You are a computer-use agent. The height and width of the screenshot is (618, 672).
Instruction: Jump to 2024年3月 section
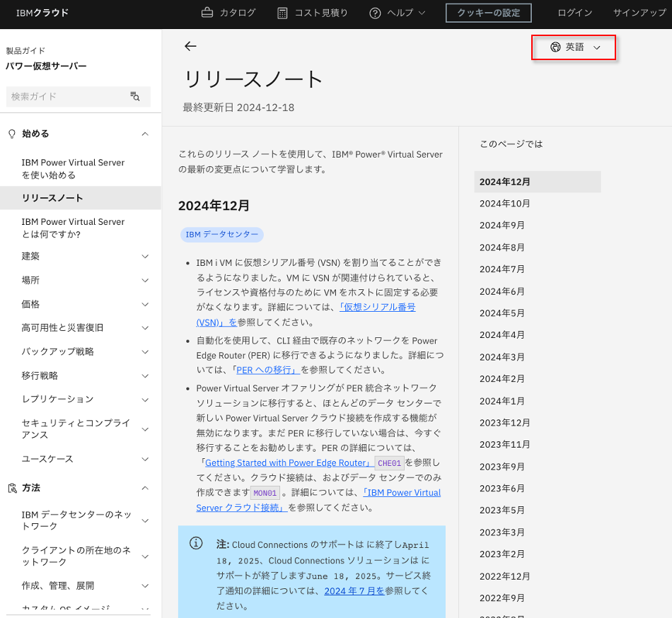[x=502, y=357]
